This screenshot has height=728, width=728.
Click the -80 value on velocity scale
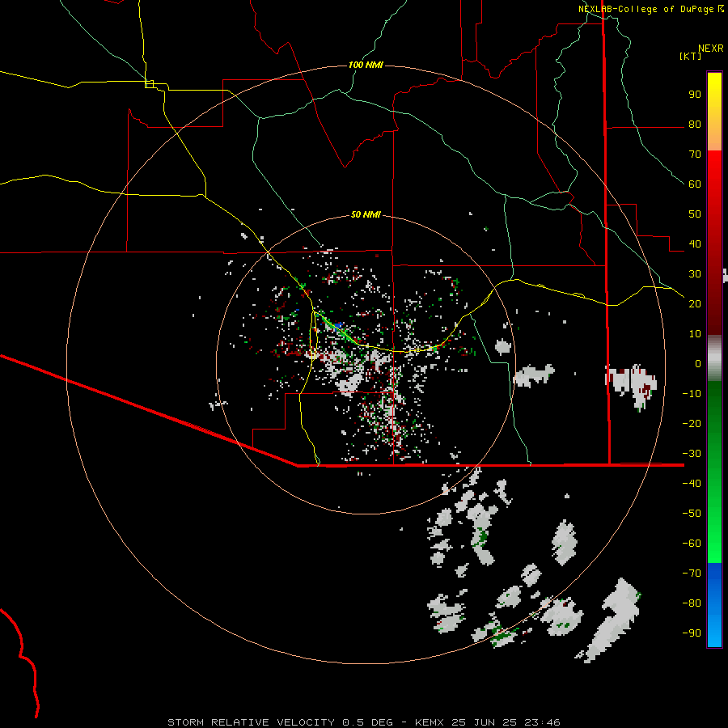(692, 603)
